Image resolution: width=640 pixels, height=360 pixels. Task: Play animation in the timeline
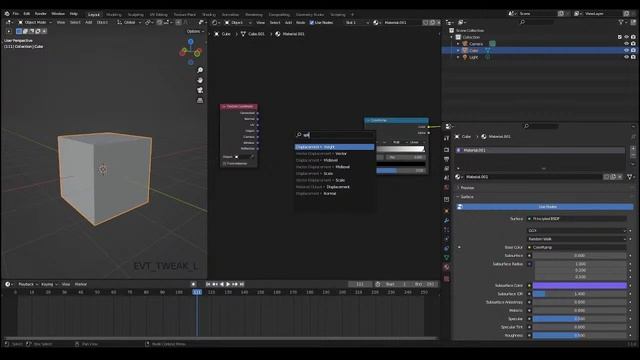point(228,284)
